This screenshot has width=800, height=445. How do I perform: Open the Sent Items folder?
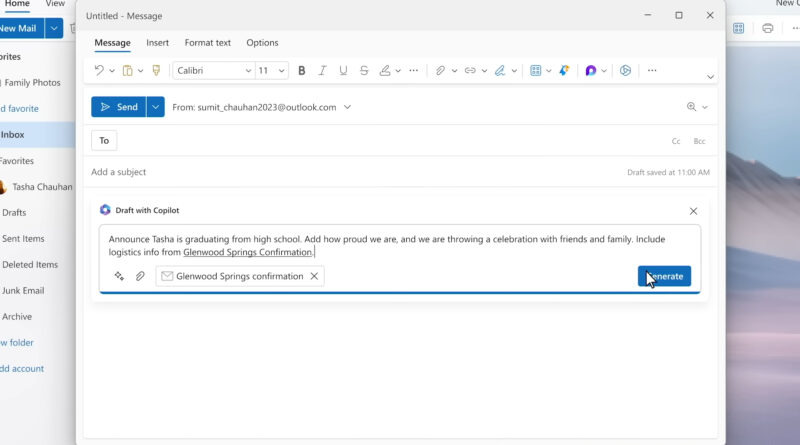[23, 239]
